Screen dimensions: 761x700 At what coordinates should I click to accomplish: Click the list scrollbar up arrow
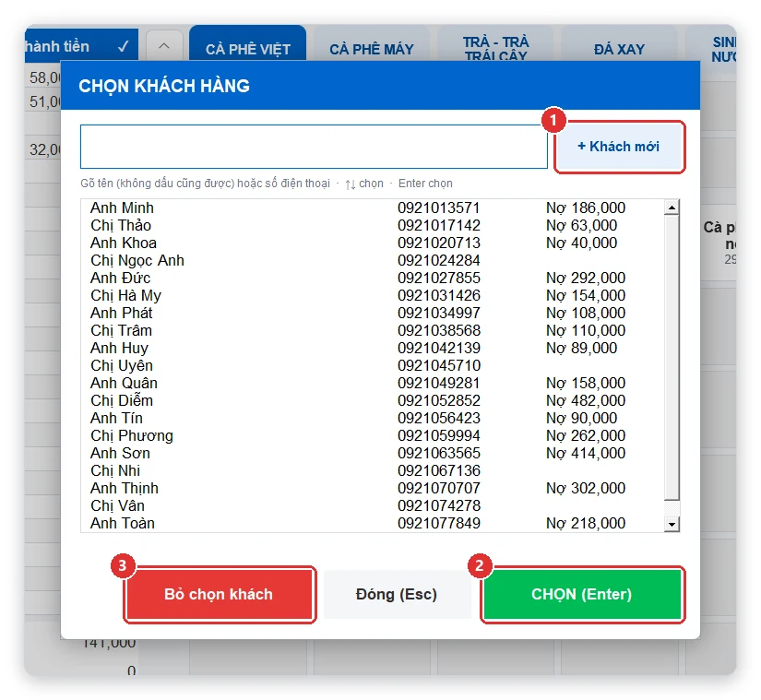tap(672, 208)
